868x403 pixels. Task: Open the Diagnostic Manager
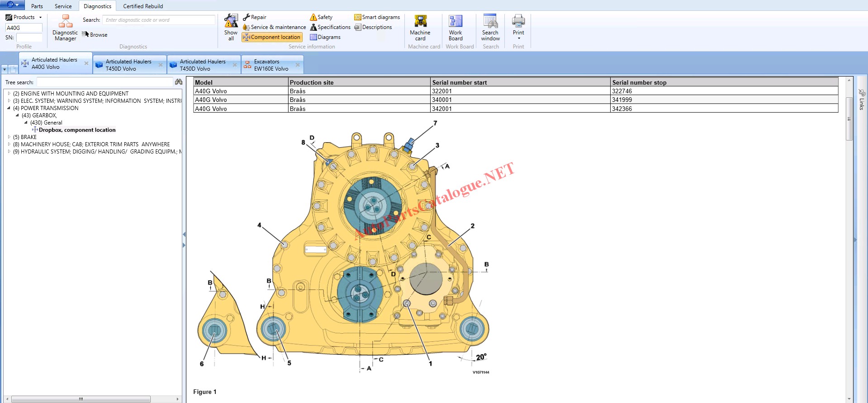(65, 28)
